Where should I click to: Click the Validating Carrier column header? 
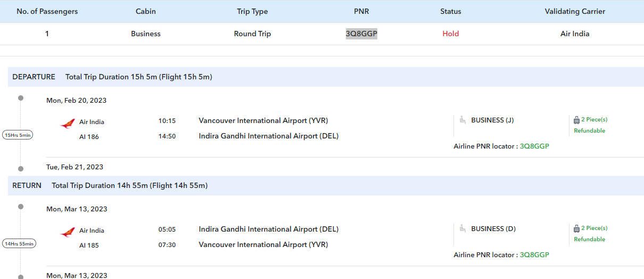click(x=575, y=11)
